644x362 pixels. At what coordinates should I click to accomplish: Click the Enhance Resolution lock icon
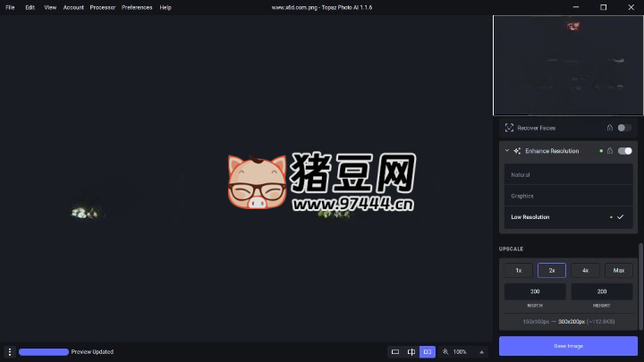(610, 151)
